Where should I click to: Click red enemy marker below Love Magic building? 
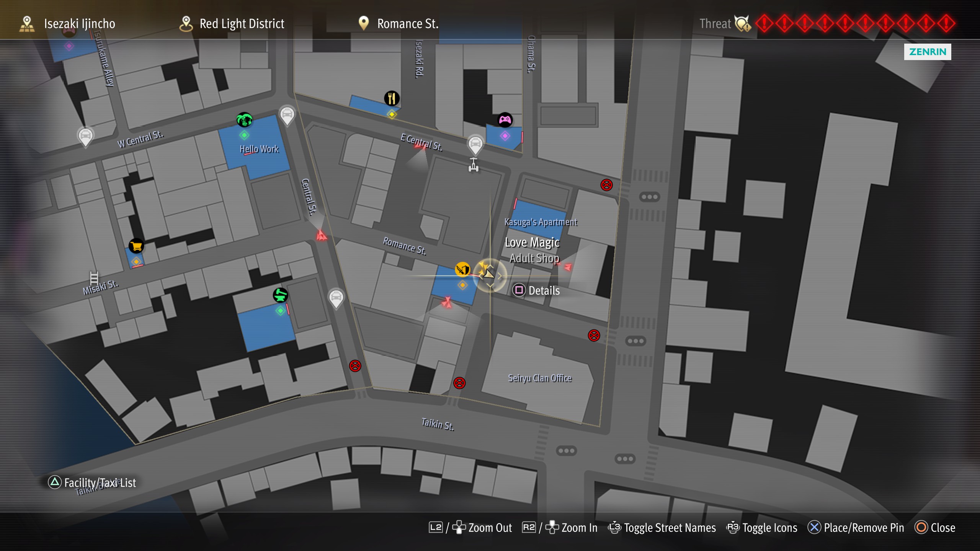click(446, 302)
